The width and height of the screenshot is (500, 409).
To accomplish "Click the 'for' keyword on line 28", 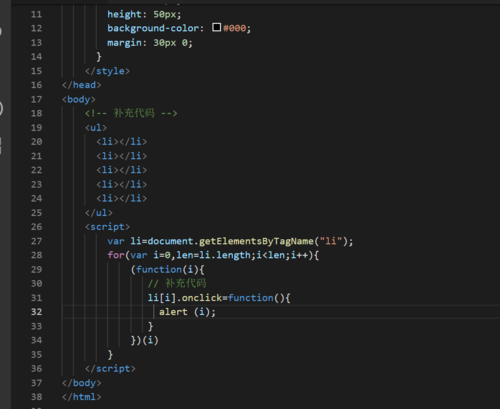I will coord(116,255).
